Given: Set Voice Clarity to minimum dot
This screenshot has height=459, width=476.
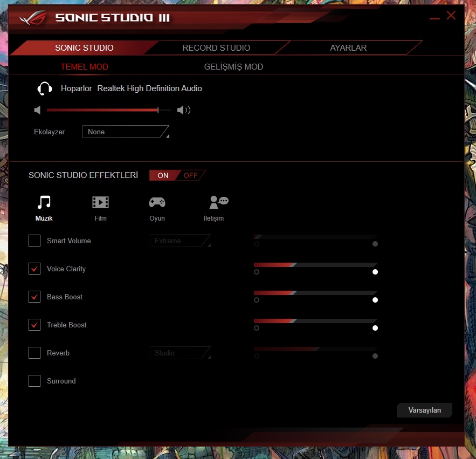Looking at the screenshot, I should (x=257, y=272).
